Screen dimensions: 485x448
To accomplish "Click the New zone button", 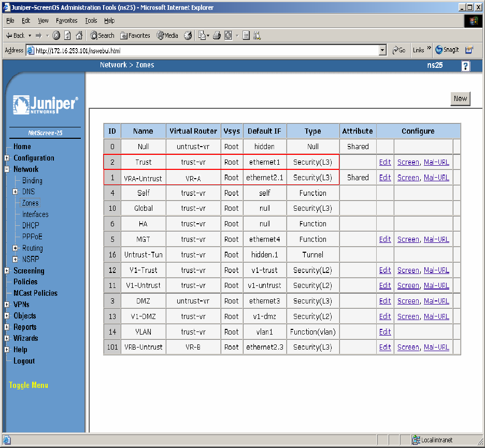I will pos(460,98).
